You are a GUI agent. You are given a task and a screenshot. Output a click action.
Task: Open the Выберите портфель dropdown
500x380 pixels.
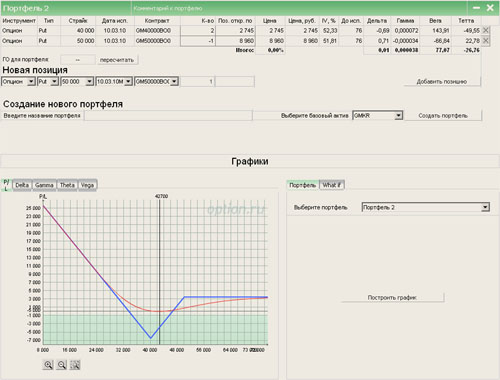tap(485, 207)
